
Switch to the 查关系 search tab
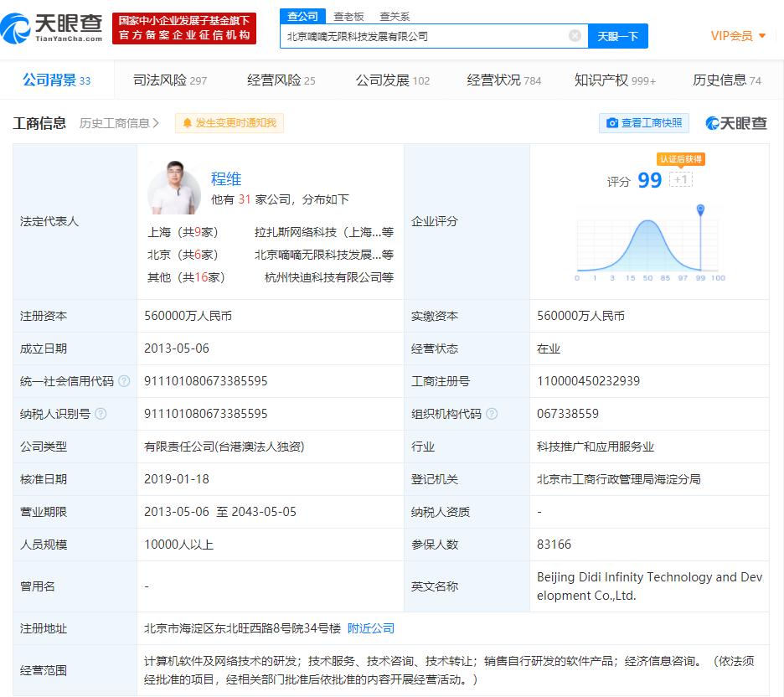click(395, 16)
